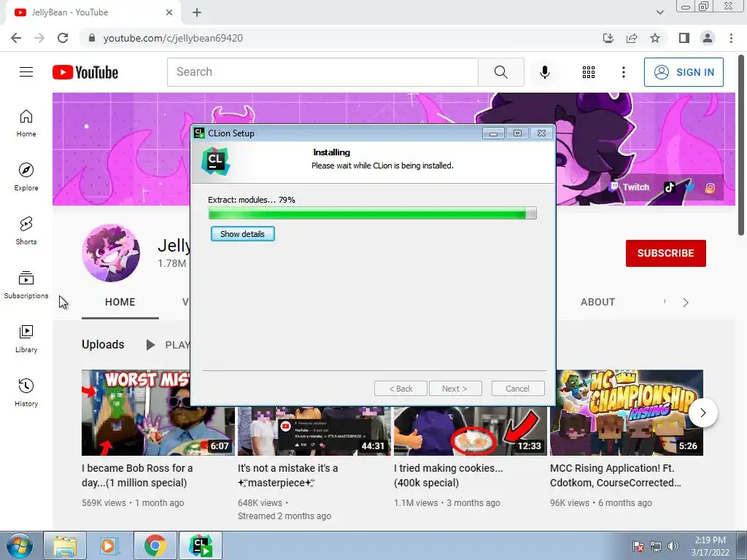The image size is (747, 560).
Task: Open History in sidebar
Action: [x=26, y=392]
